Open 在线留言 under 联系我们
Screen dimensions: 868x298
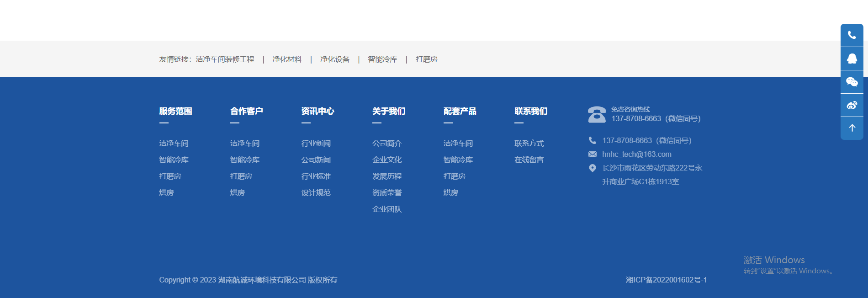529,160
